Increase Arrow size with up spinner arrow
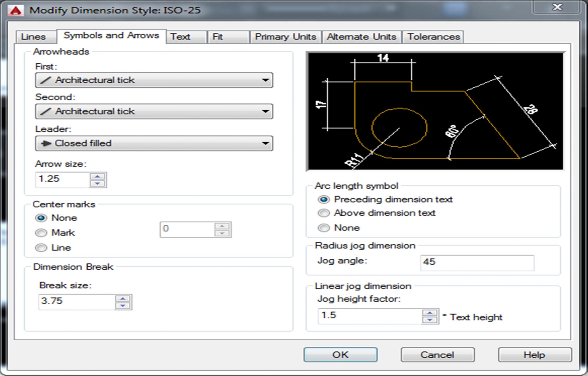 click(97, 176)
